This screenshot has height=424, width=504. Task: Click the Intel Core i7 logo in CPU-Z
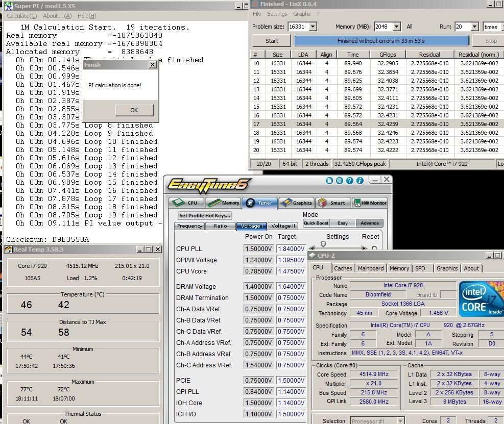(x=481, y=300)
